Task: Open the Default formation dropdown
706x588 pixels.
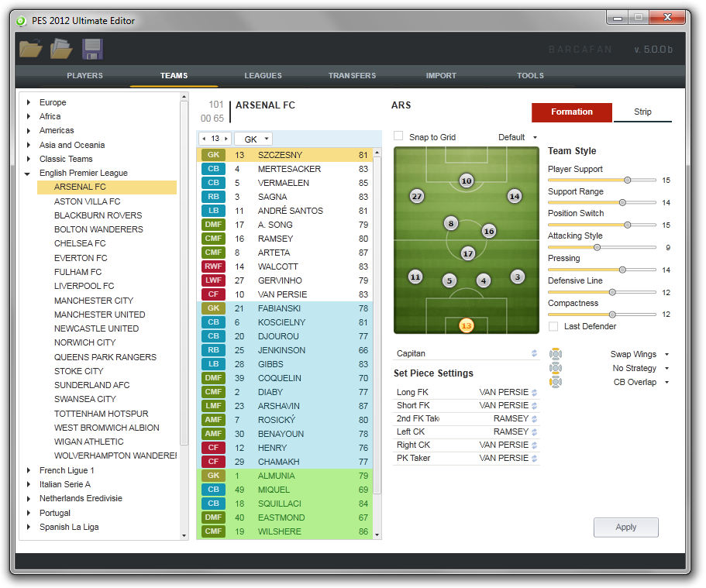Action: [x=518, y=137]
